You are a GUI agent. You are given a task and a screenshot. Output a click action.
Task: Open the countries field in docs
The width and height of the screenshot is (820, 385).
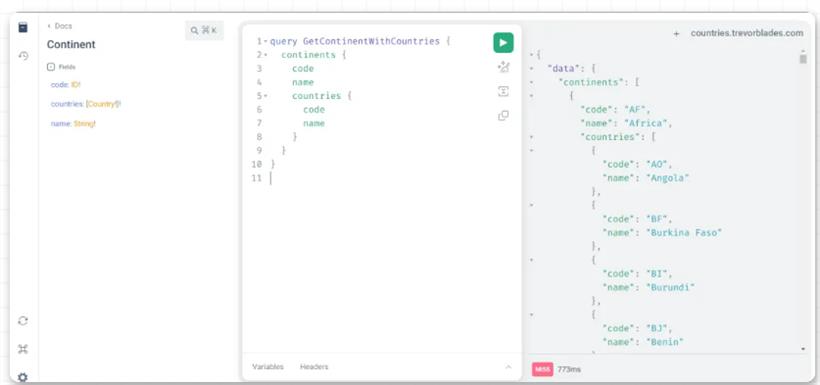click(86, 104)
